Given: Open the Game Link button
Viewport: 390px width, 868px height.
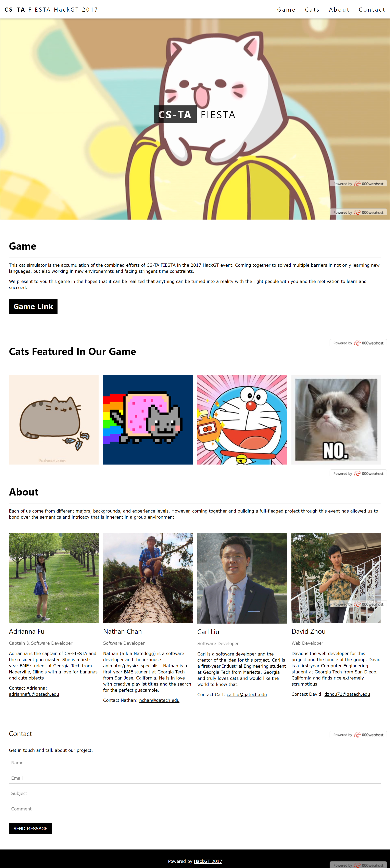Looking at the screenshot, I should [33, 306].
